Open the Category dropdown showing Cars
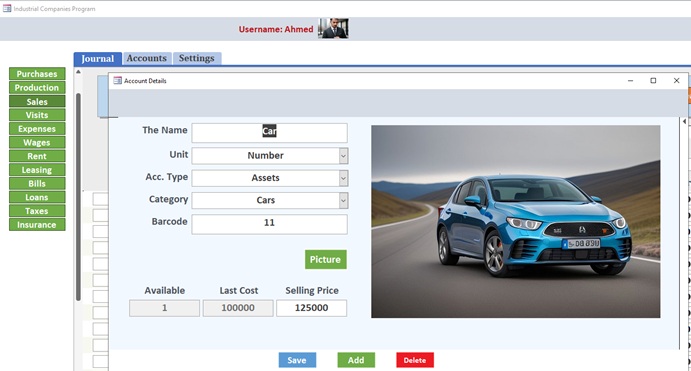 343,200
